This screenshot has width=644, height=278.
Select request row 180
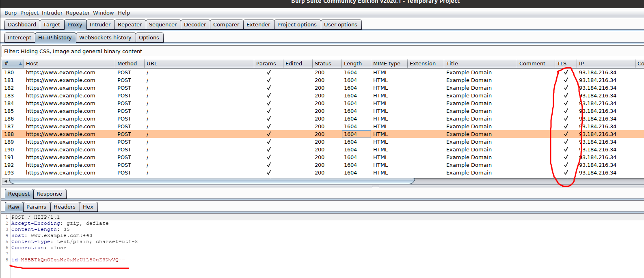point(323,73)
